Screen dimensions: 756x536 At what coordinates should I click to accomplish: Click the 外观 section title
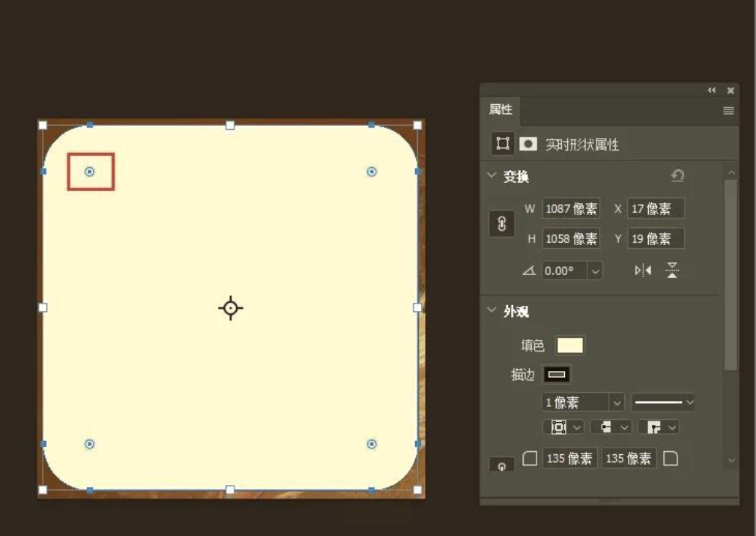click(x=516, y=312)
